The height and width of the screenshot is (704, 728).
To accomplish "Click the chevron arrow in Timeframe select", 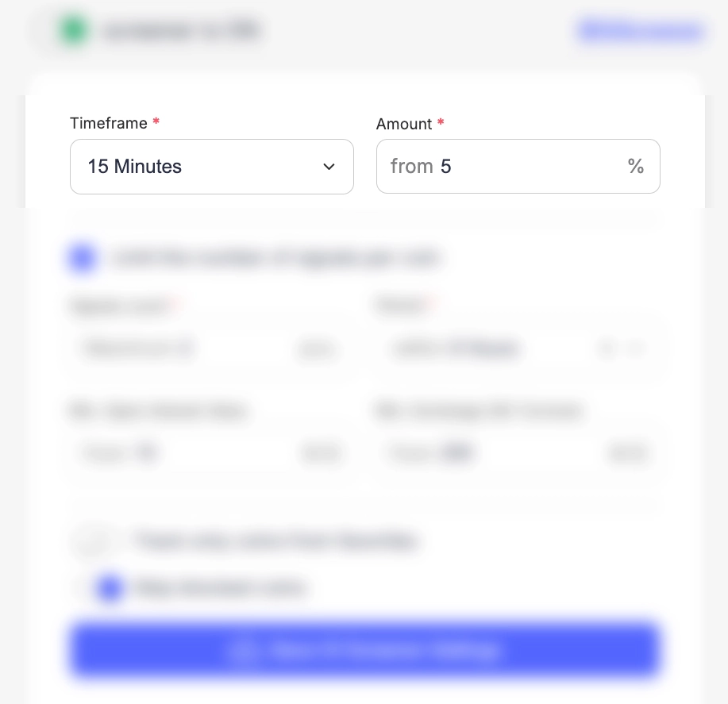I will [329, 167].
